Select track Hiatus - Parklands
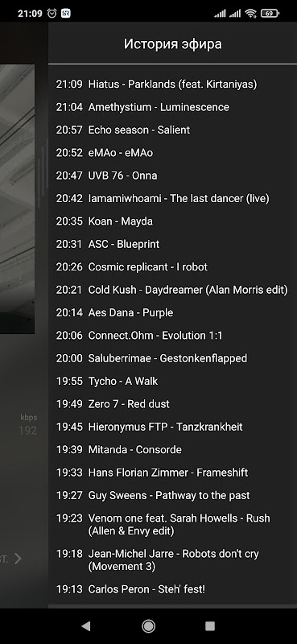The width and height of the screenshot is (297, 644). point(172,84)
